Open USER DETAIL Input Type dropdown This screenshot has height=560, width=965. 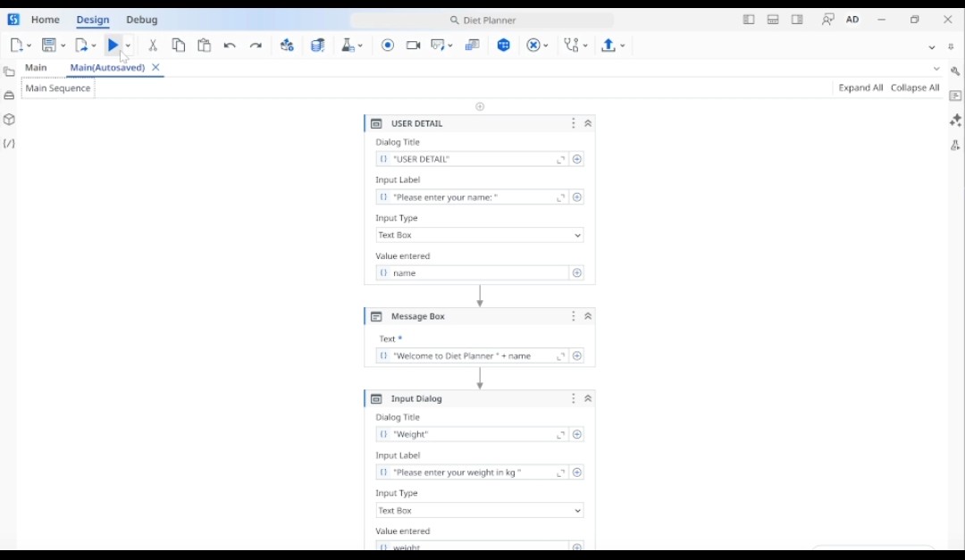(480, 235)
